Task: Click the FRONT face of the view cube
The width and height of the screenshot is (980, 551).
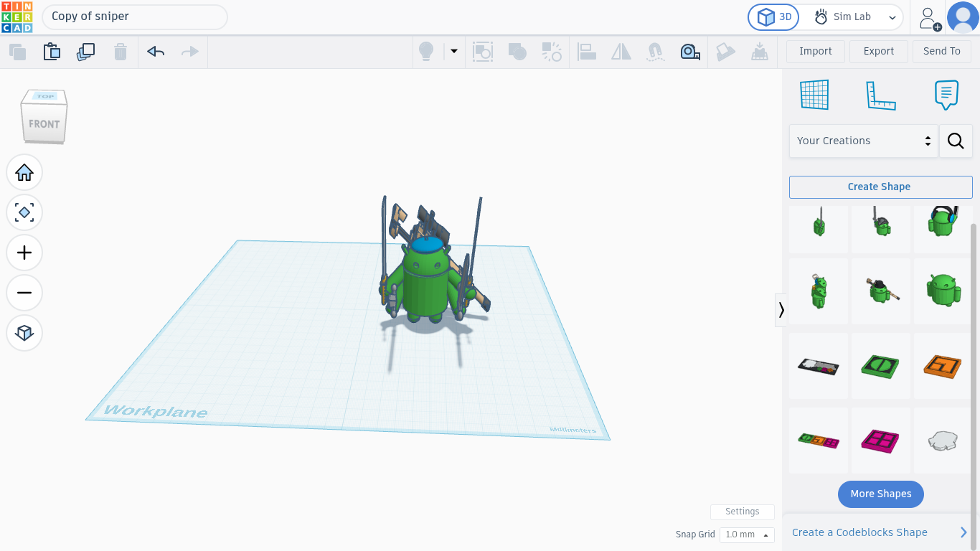Action: click(x=44, y=123)
